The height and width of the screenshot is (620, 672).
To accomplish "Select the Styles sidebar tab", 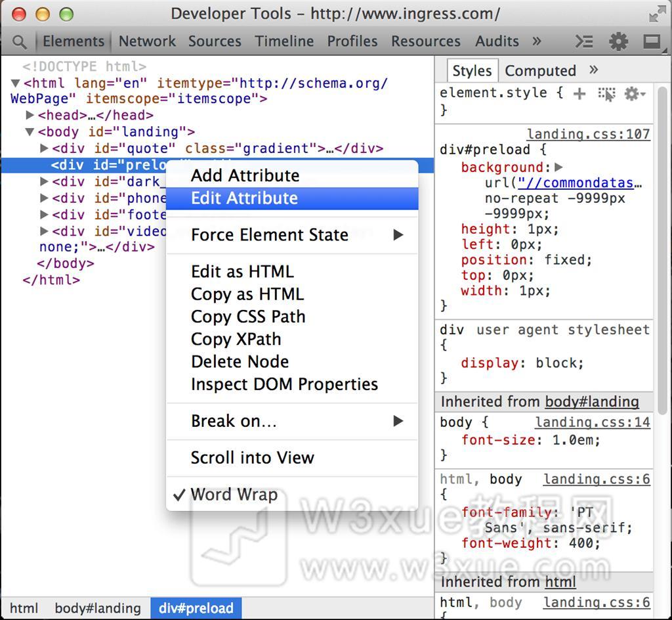I will coord(472,71).
